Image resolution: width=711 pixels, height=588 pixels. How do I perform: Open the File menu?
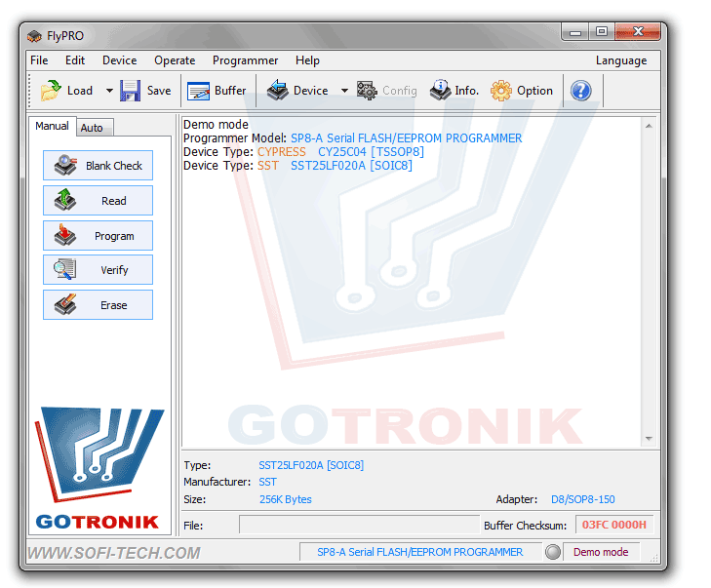click(39, 60)
